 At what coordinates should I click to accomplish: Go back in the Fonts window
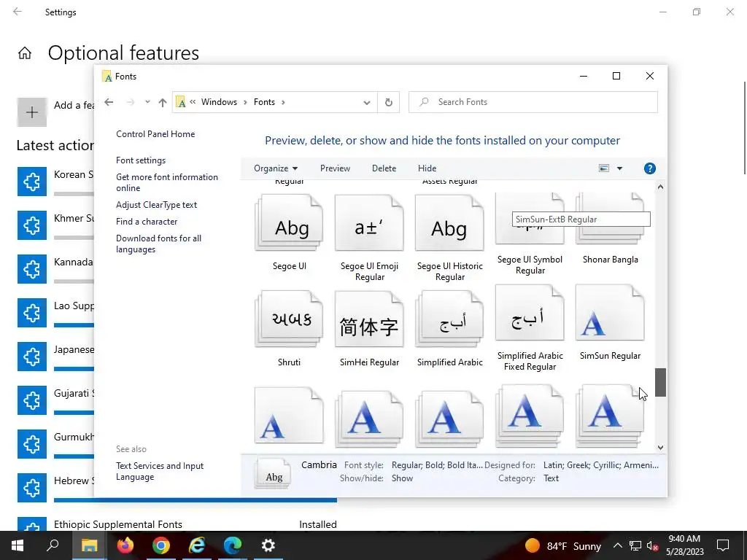click(x=109, y=102)
